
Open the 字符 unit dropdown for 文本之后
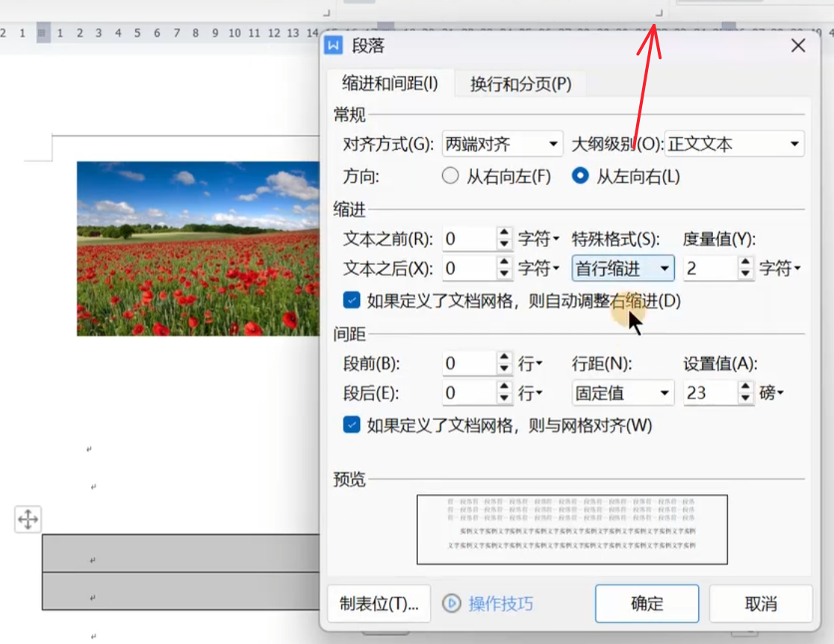(x=539, y=269)
